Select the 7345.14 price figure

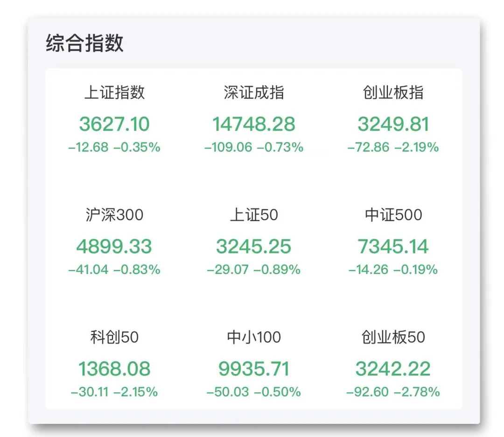click(393, 247)
